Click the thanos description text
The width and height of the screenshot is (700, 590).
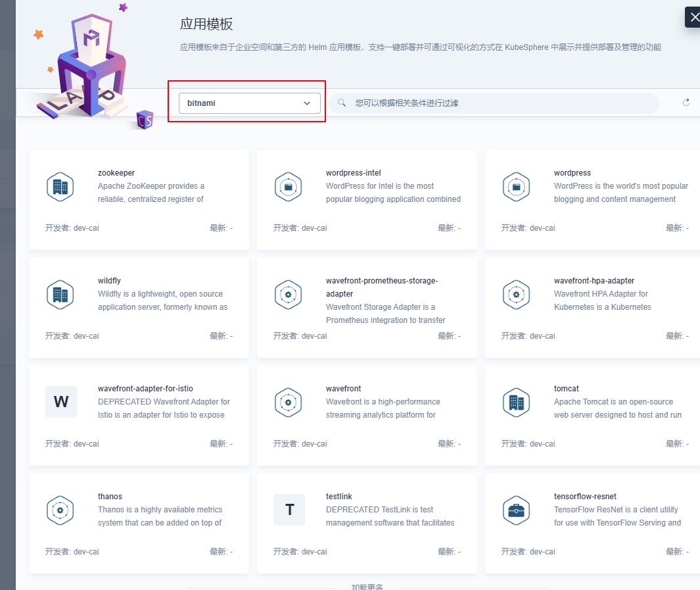pos(160,516)
